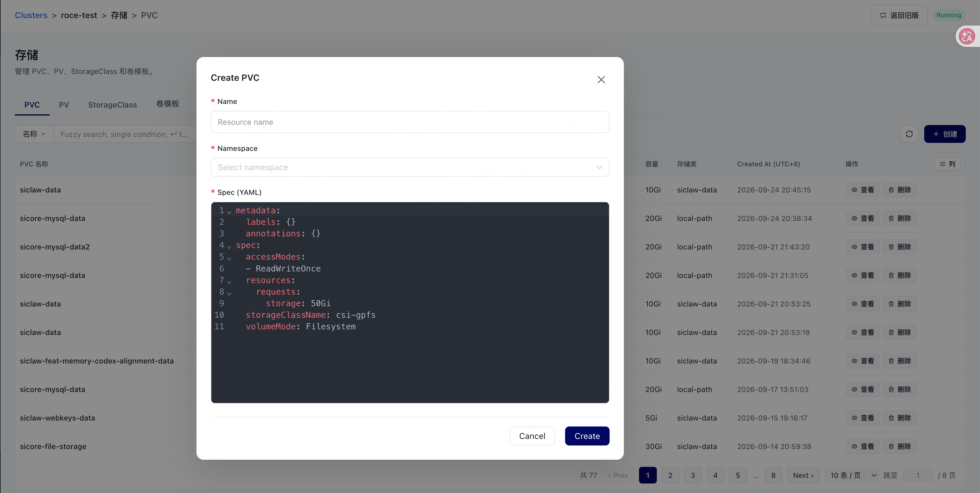Delete the sicore-mysql-data2 row
Image resolution: width=980 pixels, height=493 pixels.
[x=899, y=247]
